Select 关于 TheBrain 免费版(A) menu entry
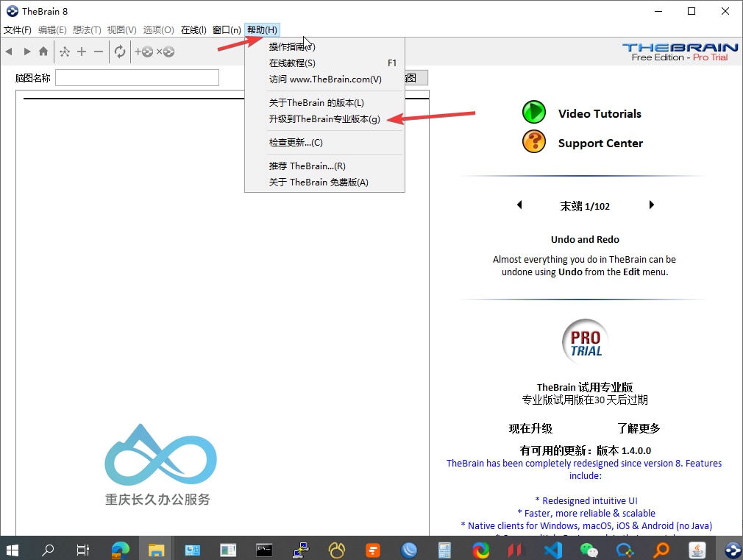743x560 pixels. (324, 182)
